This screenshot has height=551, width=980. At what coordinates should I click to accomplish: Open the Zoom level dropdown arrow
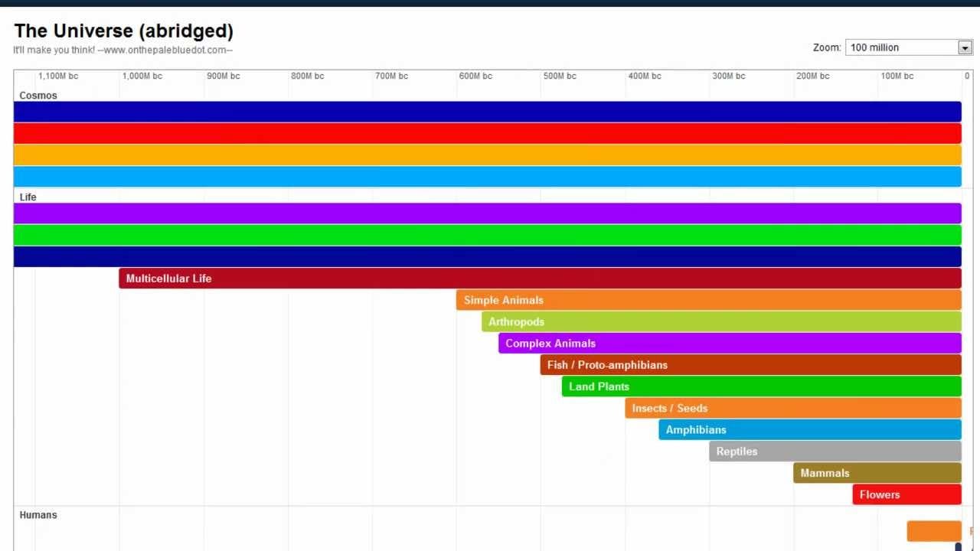click(965, 47)
